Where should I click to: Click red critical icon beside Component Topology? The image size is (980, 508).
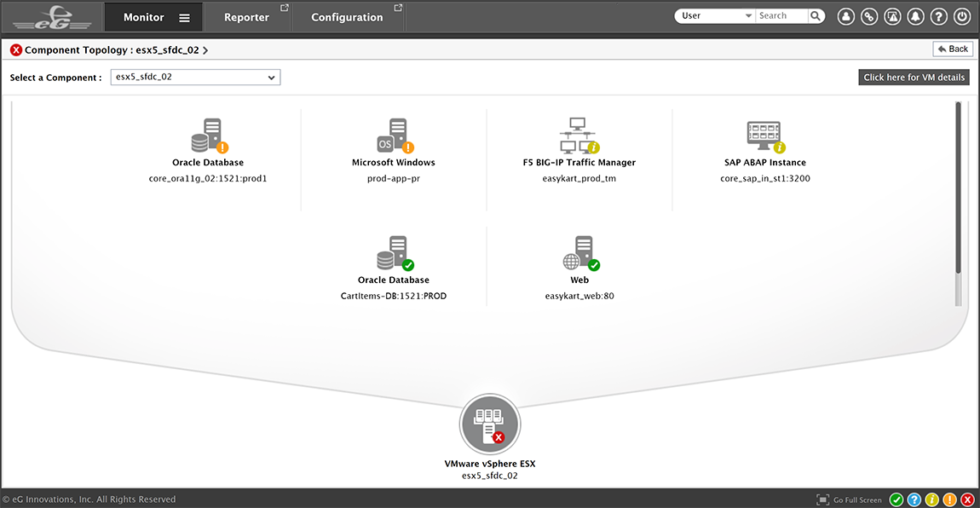[x=16, y=50]
